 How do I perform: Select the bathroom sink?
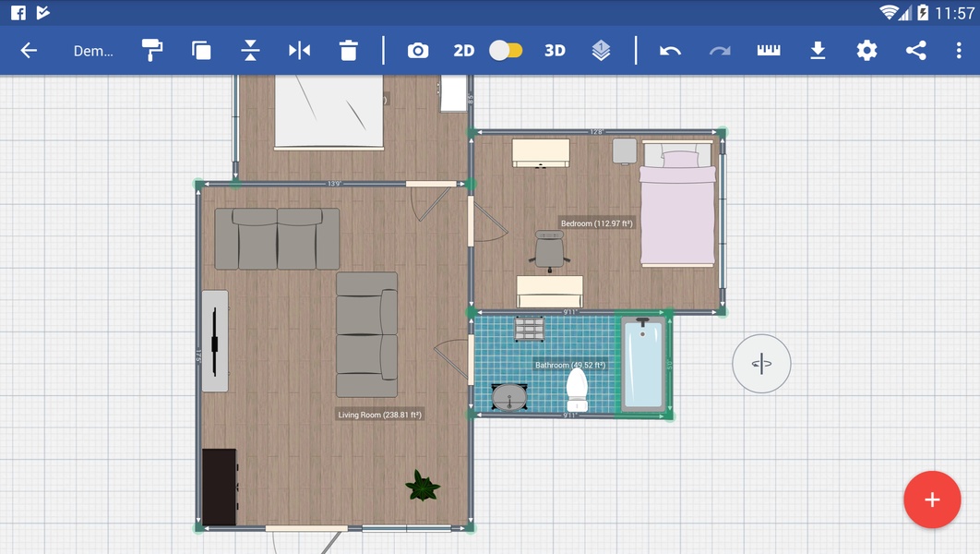tap(509, 396)
